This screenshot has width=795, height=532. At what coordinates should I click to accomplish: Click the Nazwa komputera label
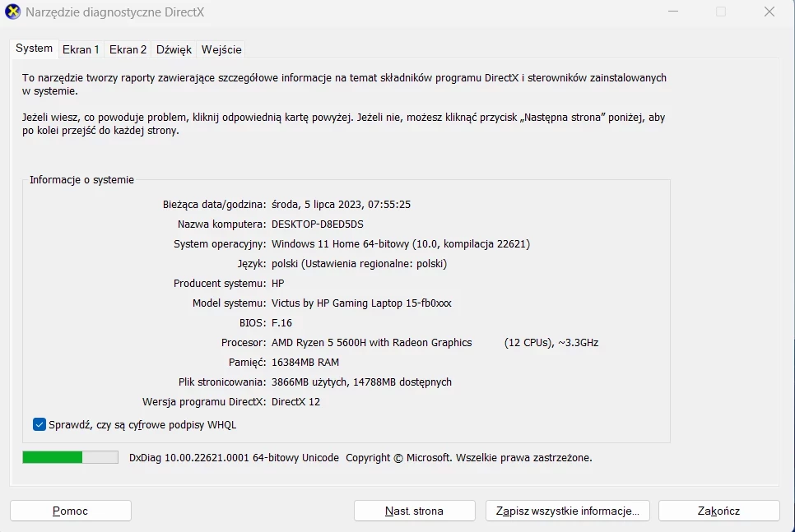pos(221,224)
